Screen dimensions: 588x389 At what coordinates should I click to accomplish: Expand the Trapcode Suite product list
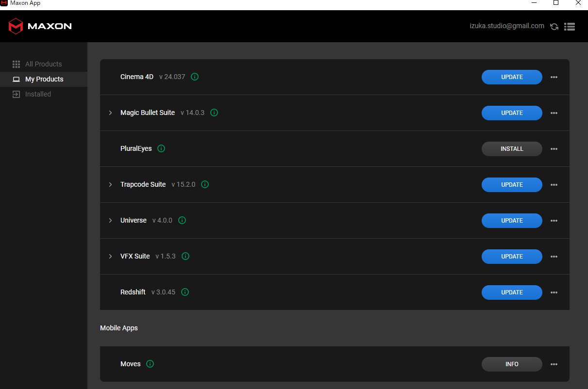(110, 184)
